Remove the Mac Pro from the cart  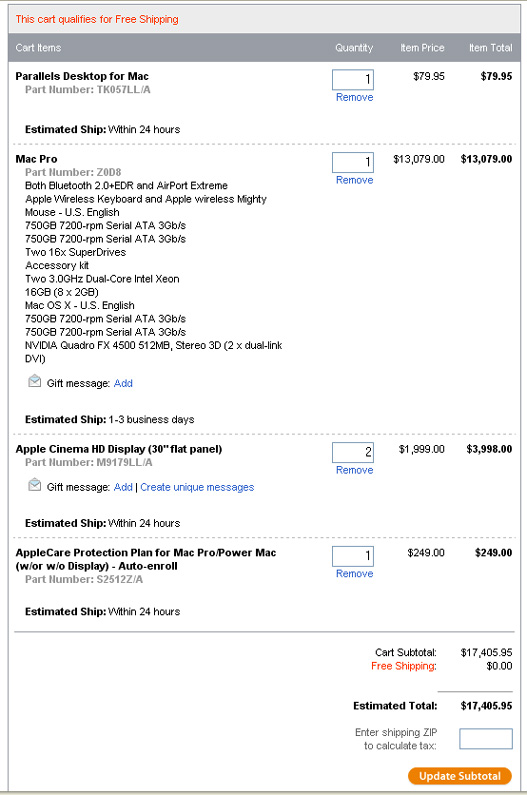(355, 180)
